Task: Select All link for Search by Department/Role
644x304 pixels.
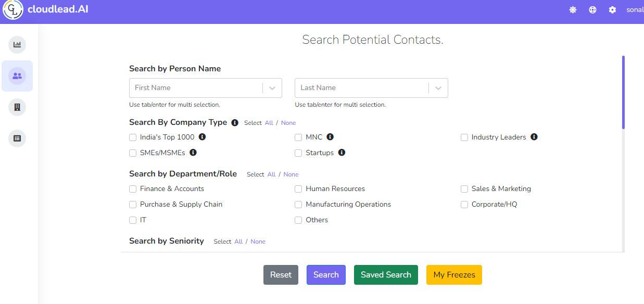Action: [271, 174]
